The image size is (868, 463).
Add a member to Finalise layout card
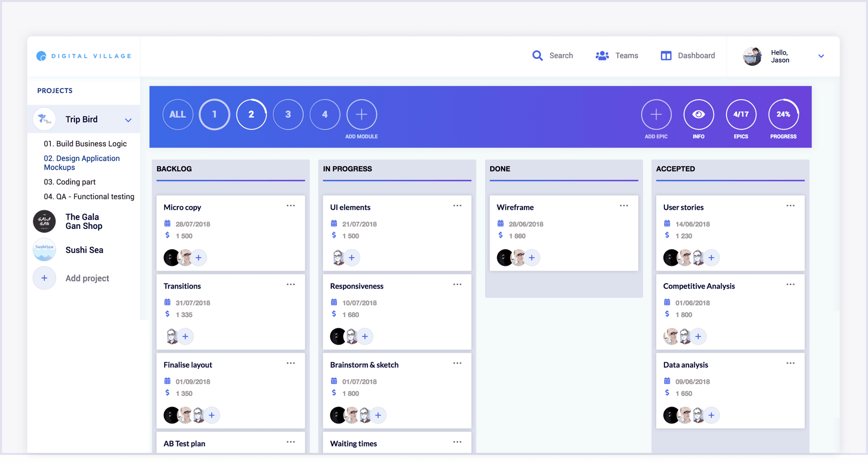point(212,415)
